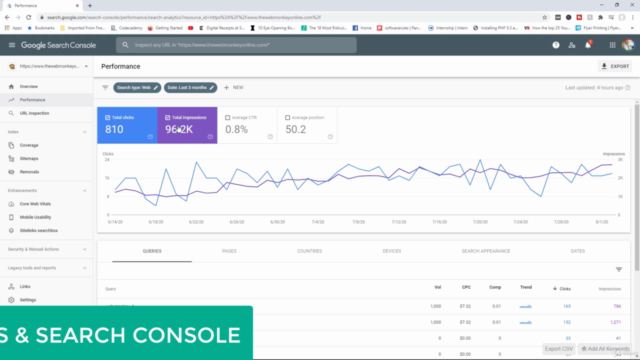The image size is (640, 360).
Task: Switch to the Search Appearance tab
Action: click(486, 251)
